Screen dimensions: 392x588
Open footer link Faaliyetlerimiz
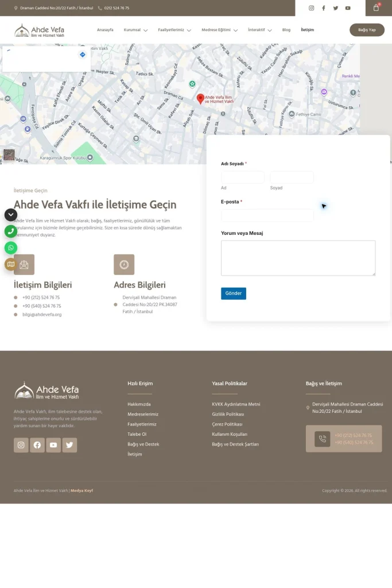coord(142,424)
